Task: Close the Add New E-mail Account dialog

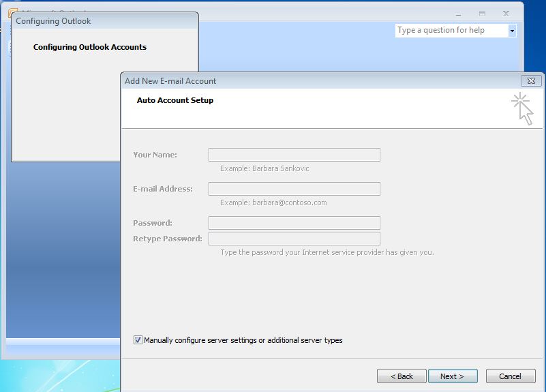Action: 531,80
